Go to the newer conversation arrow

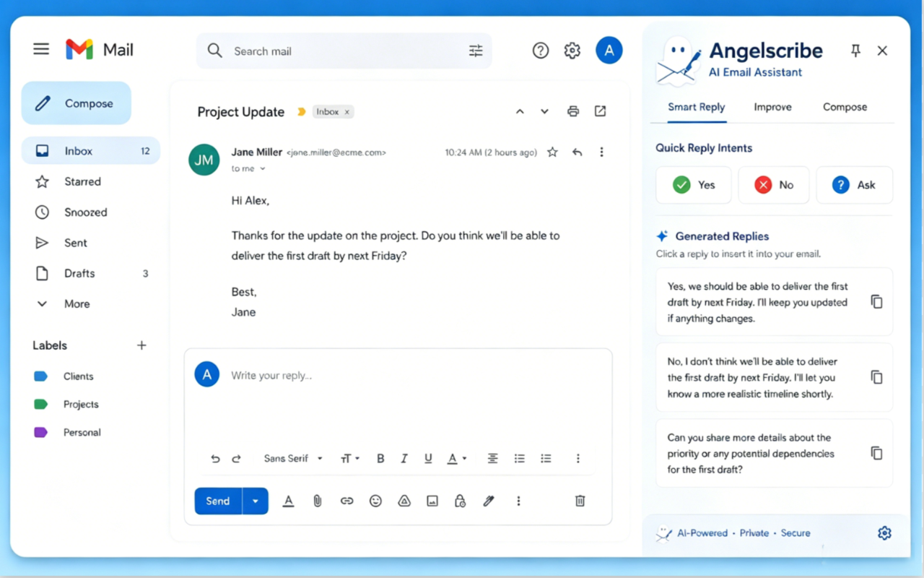(x=520, y=111)
